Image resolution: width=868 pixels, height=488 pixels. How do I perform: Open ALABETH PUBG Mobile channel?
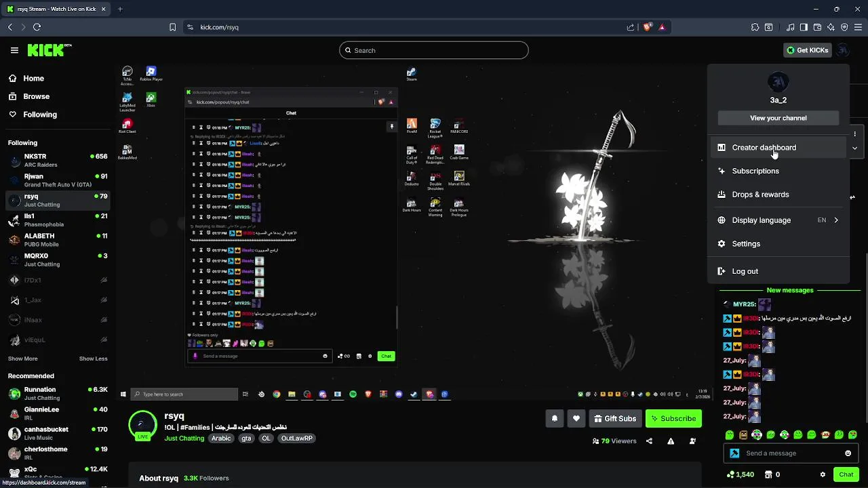(58, 240)
